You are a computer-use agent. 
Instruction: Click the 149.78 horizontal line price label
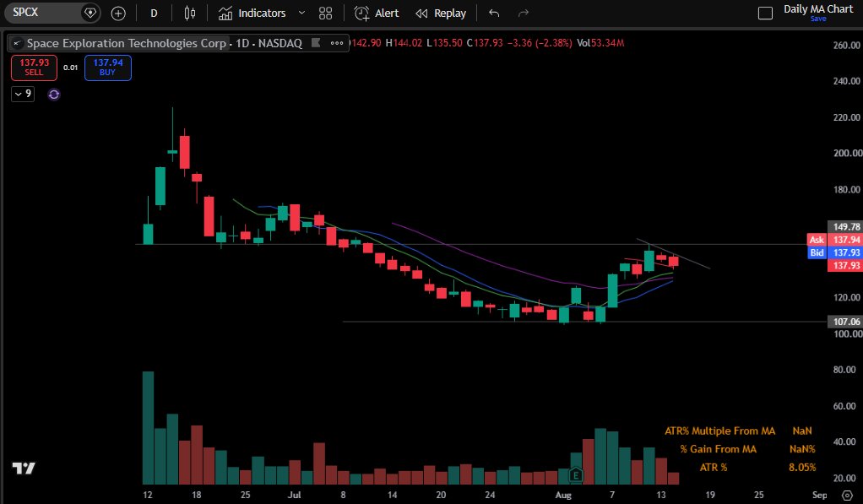click(x=844, y=227)
